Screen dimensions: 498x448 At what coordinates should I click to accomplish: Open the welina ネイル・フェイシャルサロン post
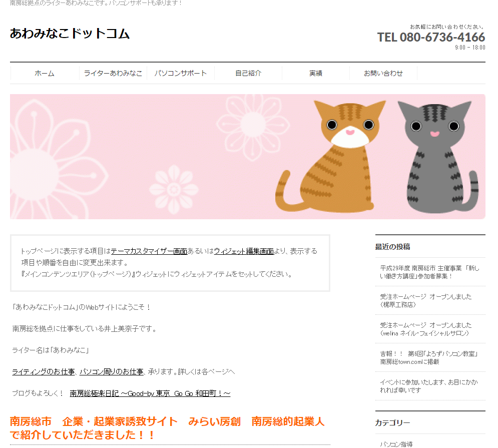click(426, 329)
